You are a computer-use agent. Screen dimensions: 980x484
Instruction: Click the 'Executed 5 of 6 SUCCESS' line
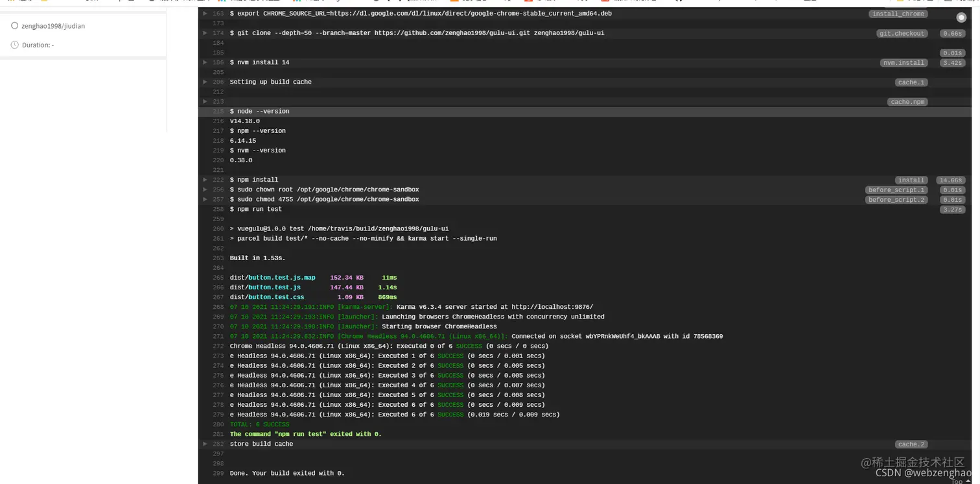click(x=387, y=394)
